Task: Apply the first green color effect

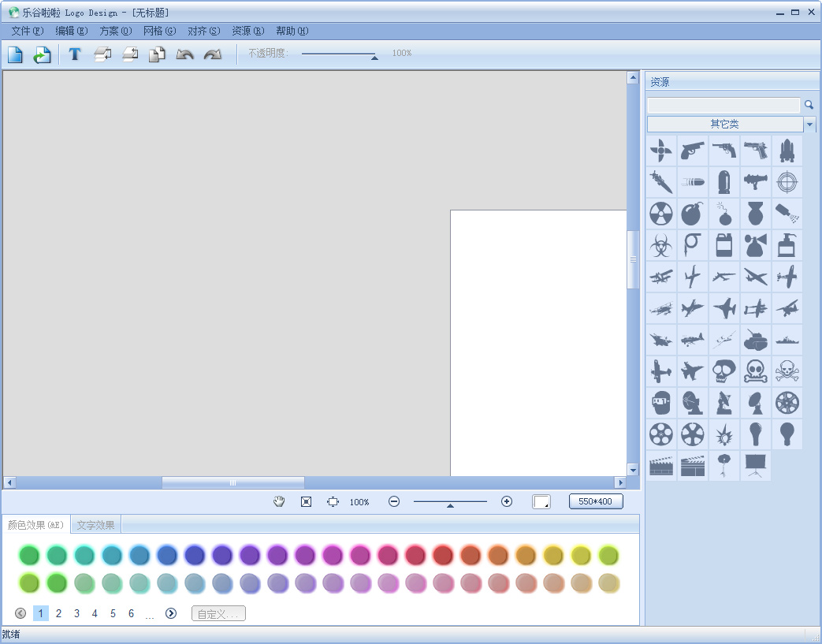Action: point(29,556)
